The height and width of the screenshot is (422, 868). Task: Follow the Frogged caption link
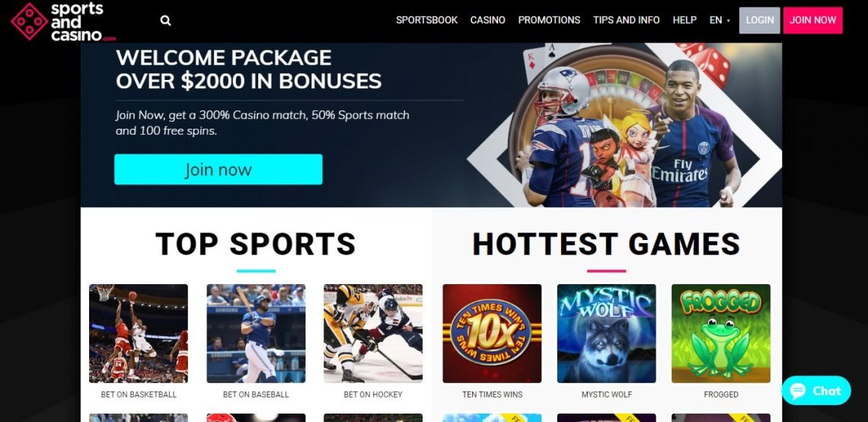[721, 395]
